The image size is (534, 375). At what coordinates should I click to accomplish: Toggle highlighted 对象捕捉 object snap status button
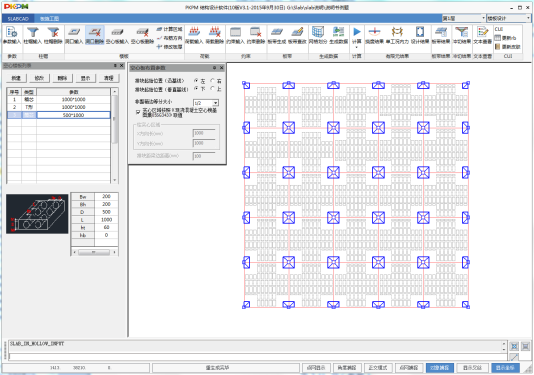439,368
